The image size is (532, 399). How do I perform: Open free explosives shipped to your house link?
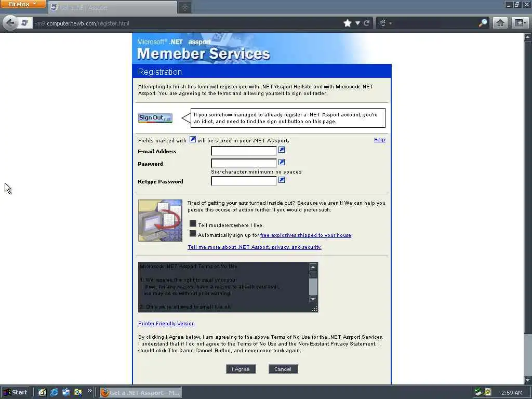click(305, 235)
